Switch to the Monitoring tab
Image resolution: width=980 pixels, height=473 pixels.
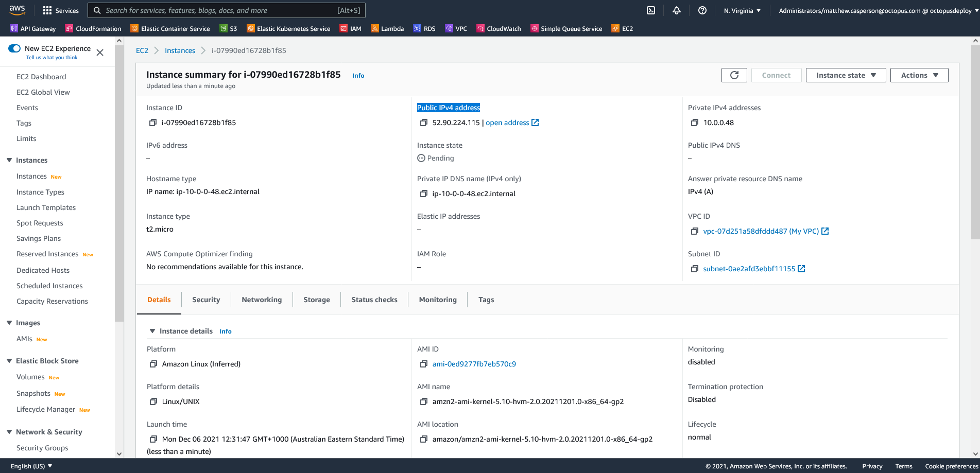click(437, 299)
